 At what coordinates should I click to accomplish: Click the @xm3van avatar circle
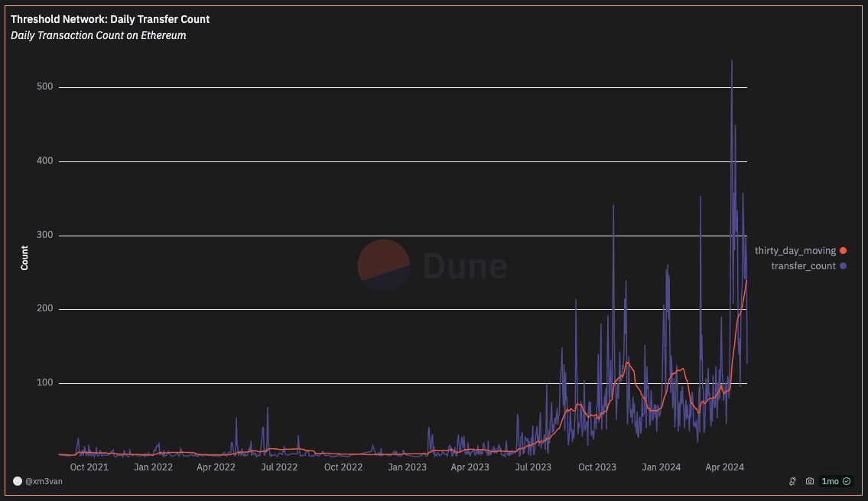[18, 481]
